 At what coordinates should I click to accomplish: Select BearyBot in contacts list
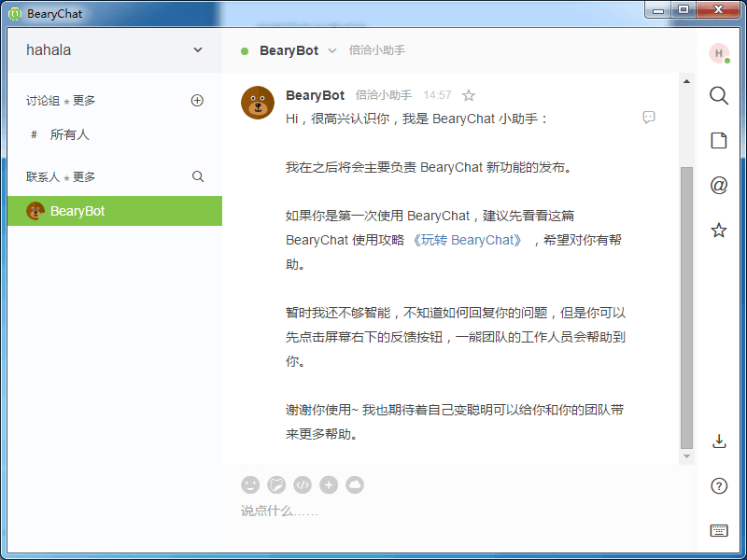pyautogui.click(x=114, y=211)
